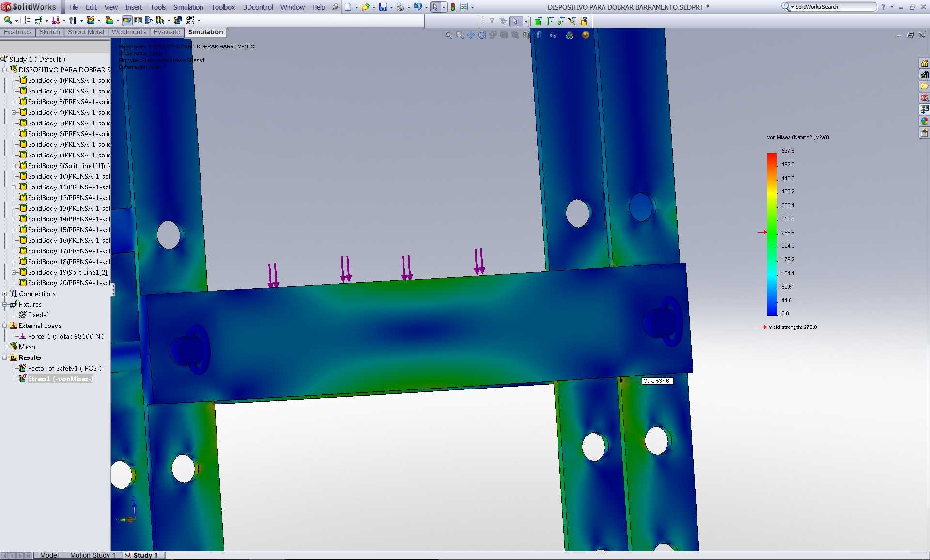
Task: Switch to the Weldments tab
Action: (x=128, y=32)
